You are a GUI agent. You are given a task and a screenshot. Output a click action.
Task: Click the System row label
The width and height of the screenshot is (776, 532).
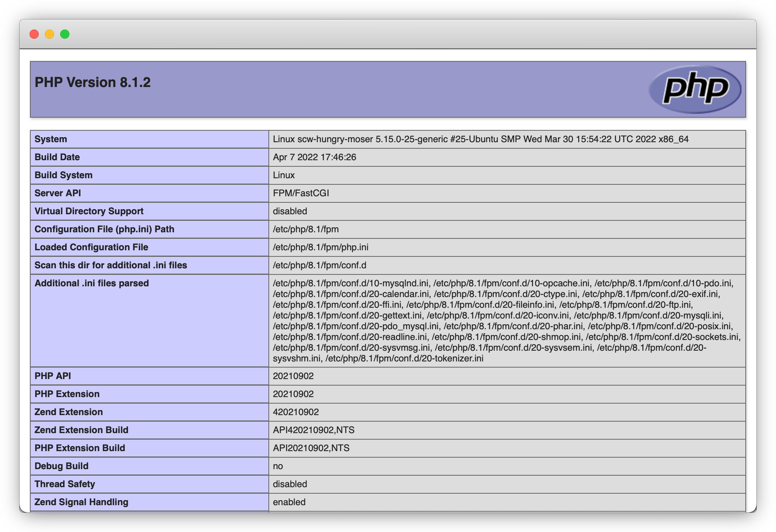coord(51,139)
